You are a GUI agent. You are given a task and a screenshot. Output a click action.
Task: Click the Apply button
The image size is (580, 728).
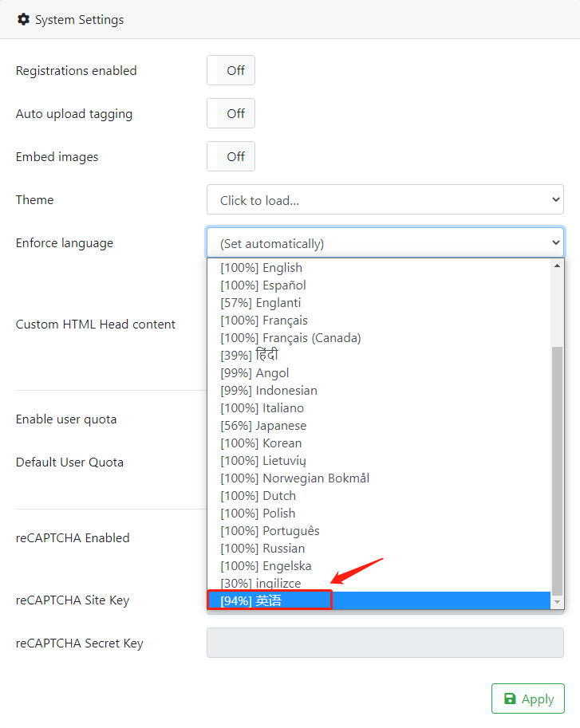528,698
